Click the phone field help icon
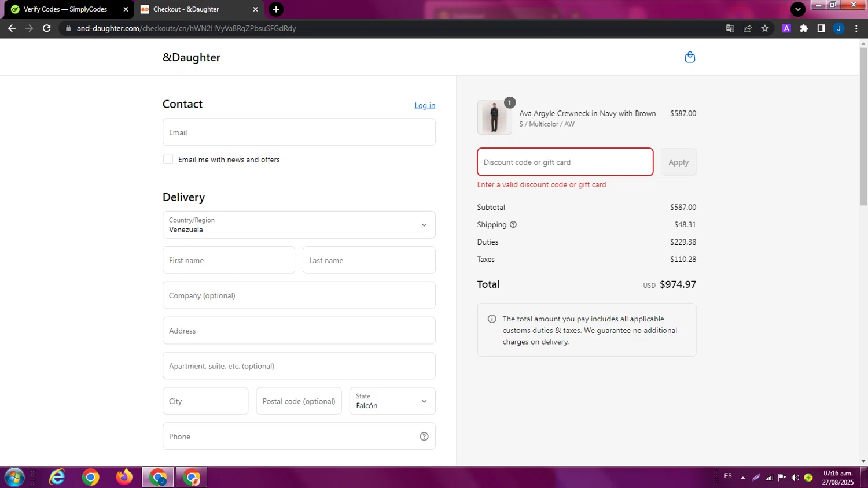 (424, 437)
